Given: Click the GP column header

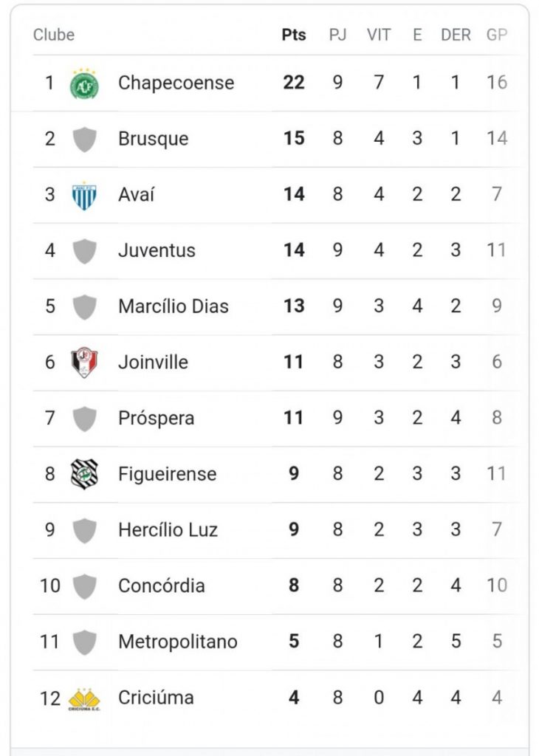Looking at the screenshot, I should coord(497,35).
